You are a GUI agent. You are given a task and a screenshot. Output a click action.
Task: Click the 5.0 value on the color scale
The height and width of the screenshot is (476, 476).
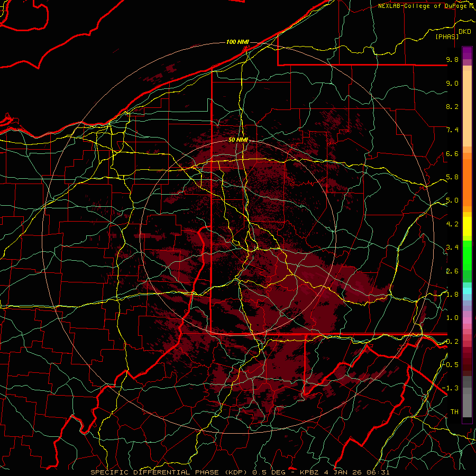point(452,200)
